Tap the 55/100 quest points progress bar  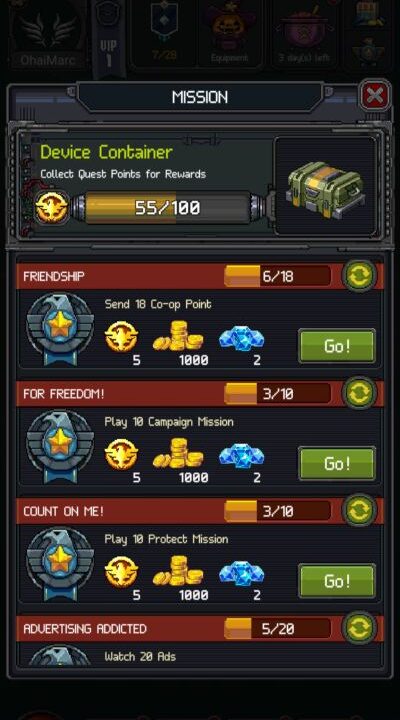(x=168, y=208)
